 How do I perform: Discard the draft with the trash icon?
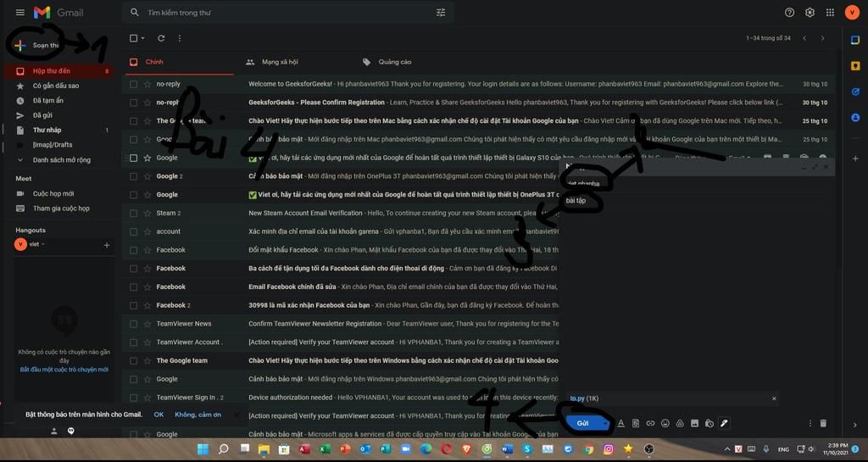(823, 423)
